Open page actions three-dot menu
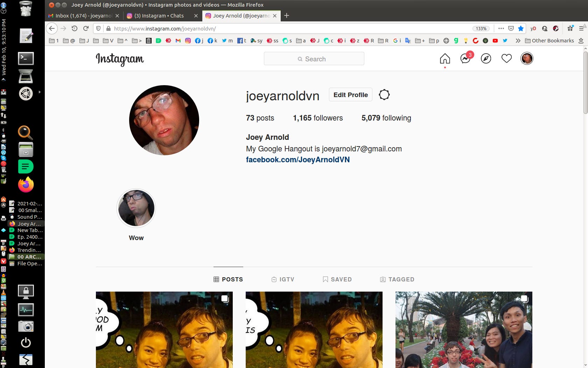 pyautogui.click(x=501, y=28)
